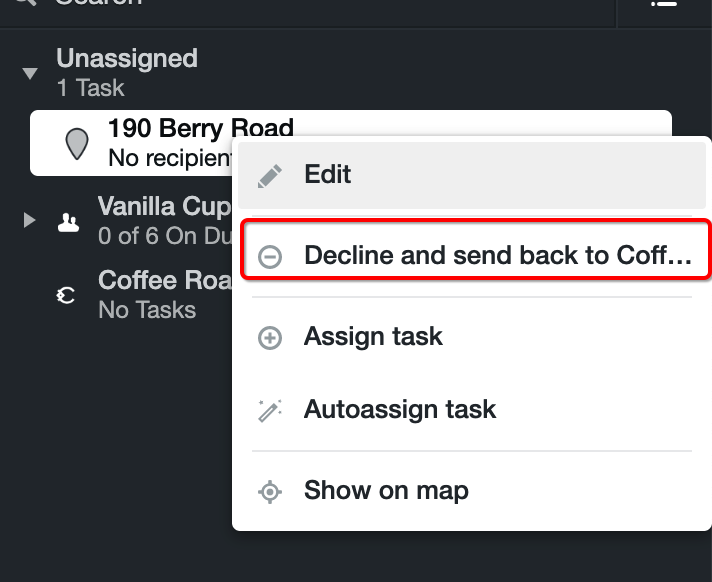Select Edit from the context menu
The height and width of the screenshot is (582, 712).
472,175
